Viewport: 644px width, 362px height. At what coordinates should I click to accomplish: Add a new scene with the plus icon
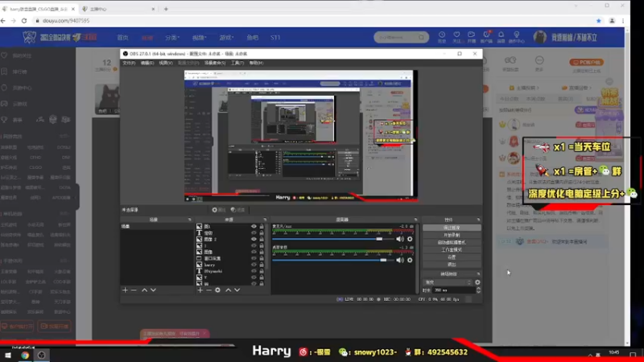tap(125, 290)
